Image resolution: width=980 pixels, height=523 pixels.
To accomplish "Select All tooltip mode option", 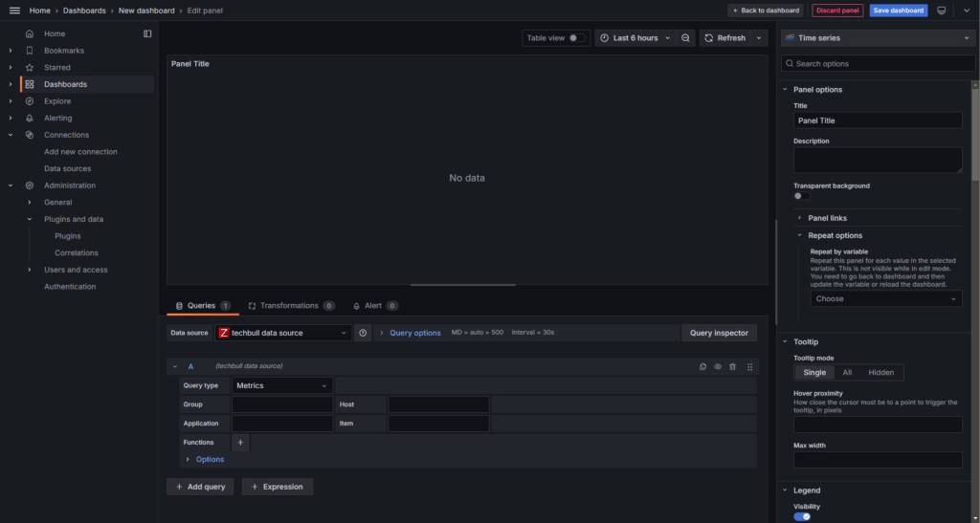I will coord(847,372).
